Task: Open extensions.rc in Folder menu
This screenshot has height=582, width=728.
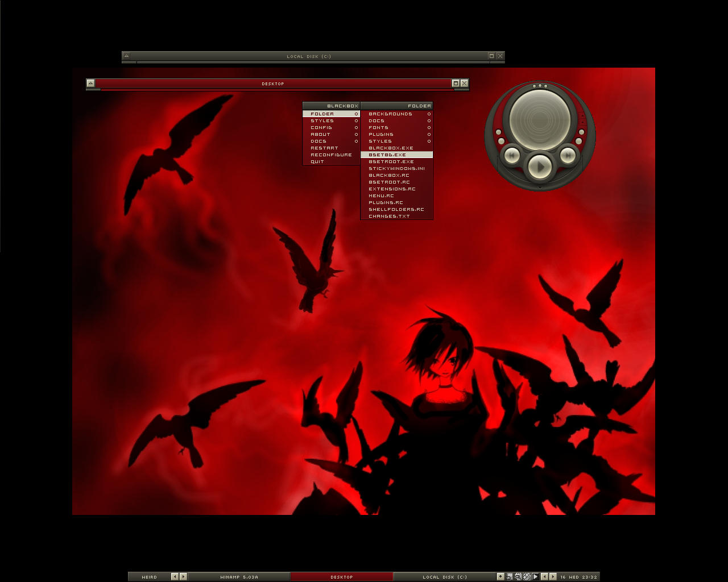Action: click(x=396, y=189)
